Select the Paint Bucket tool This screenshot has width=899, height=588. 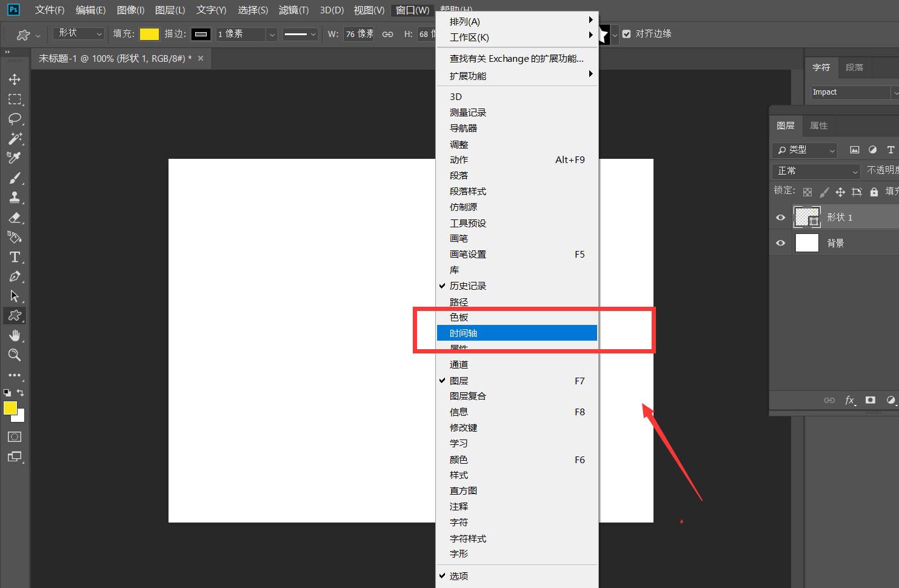[x=15, y=237]
